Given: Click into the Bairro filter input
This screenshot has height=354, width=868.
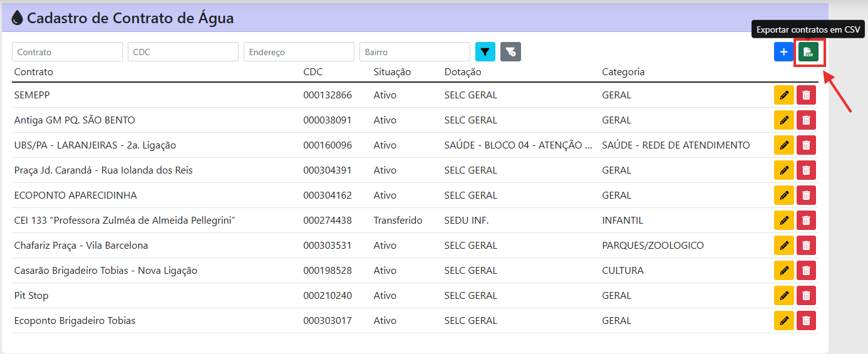Looking at the screenshot, I should (x=415, y=52).
